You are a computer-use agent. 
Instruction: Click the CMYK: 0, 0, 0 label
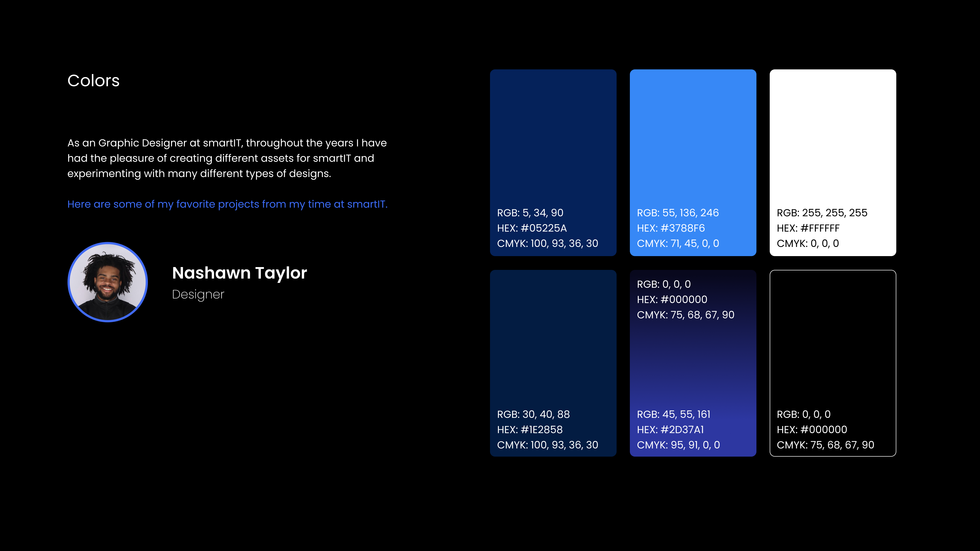(x=807, y=243)
